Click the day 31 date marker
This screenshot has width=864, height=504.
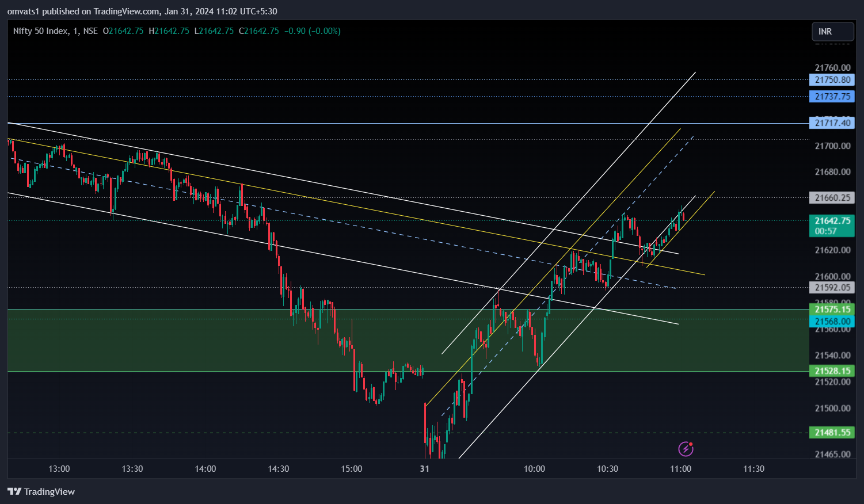click(425, 469)
